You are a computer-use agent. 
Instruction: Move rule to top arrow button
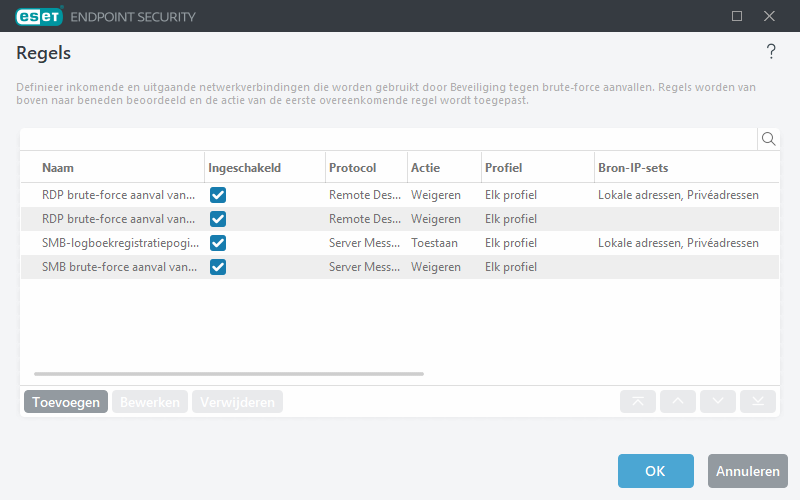coord(638,401)
